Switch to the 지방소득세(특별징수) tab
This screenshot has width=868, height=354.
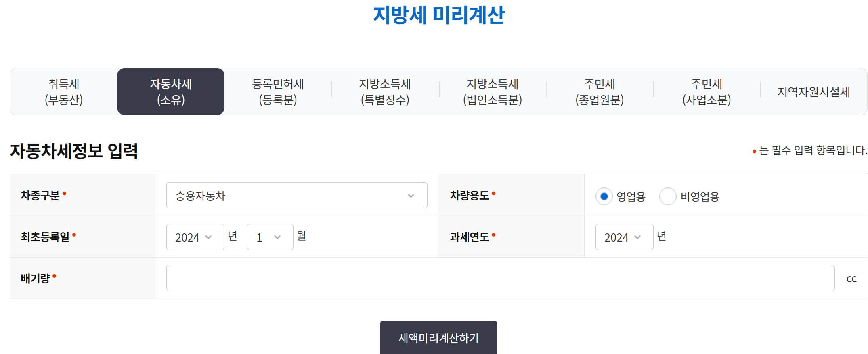coord(385,91)
